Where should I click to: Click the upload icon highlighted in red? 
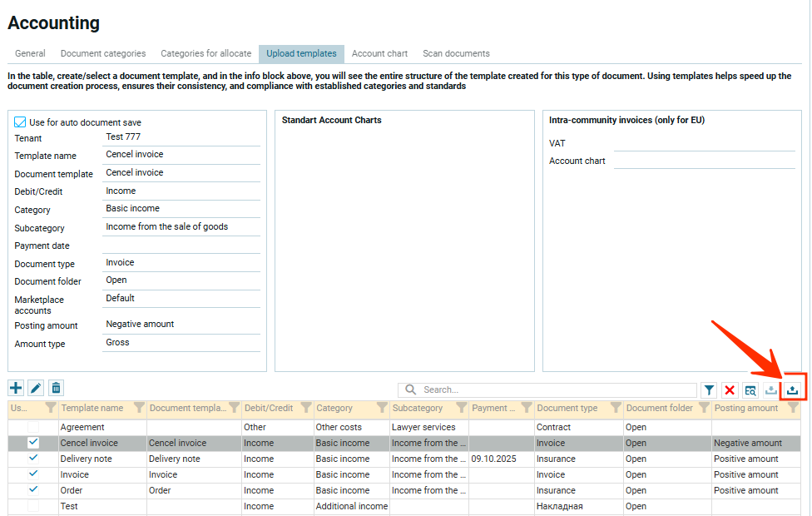coord(793,389)
